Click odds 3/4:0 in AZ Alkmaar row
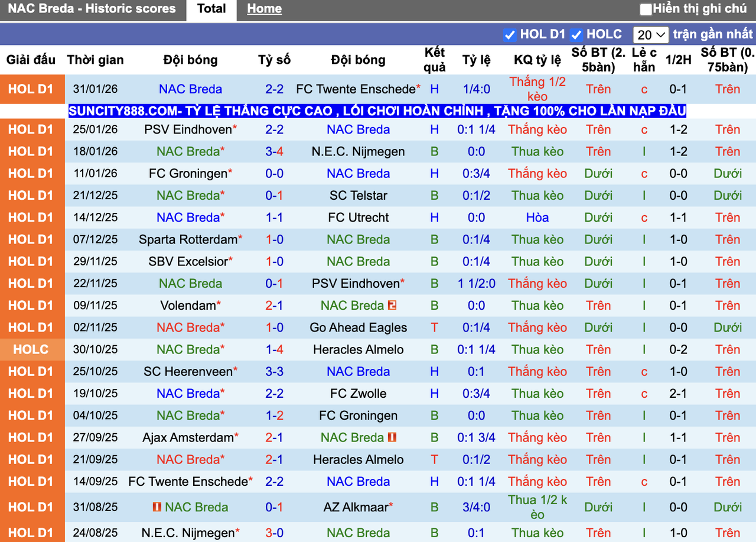The width and height of the screenshot is (756, 542). coord(476,507)
